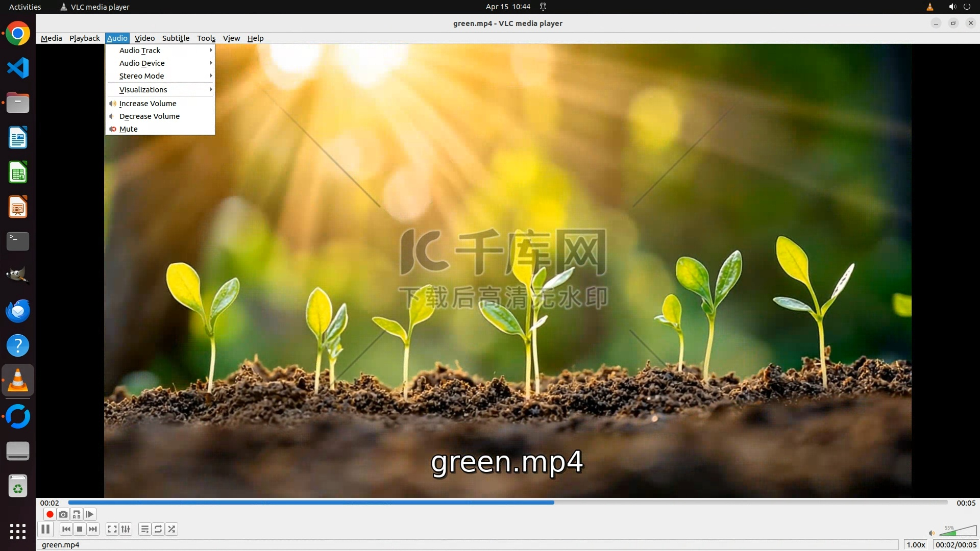Stop playback with the stop button
980x551 pixels.
pyautogui.click(x=80, y=529)
